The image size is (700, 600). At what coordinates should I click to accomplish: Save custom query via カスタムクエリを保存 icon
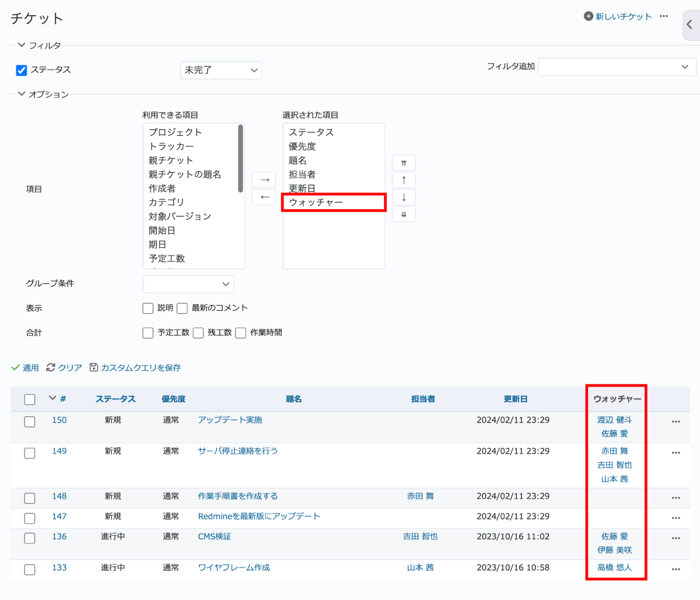93,367
